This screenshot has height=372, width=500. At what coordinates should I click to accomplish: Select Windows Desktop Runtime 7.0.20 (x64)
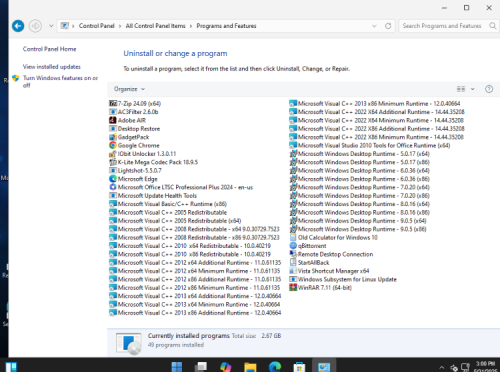point(359,187)
